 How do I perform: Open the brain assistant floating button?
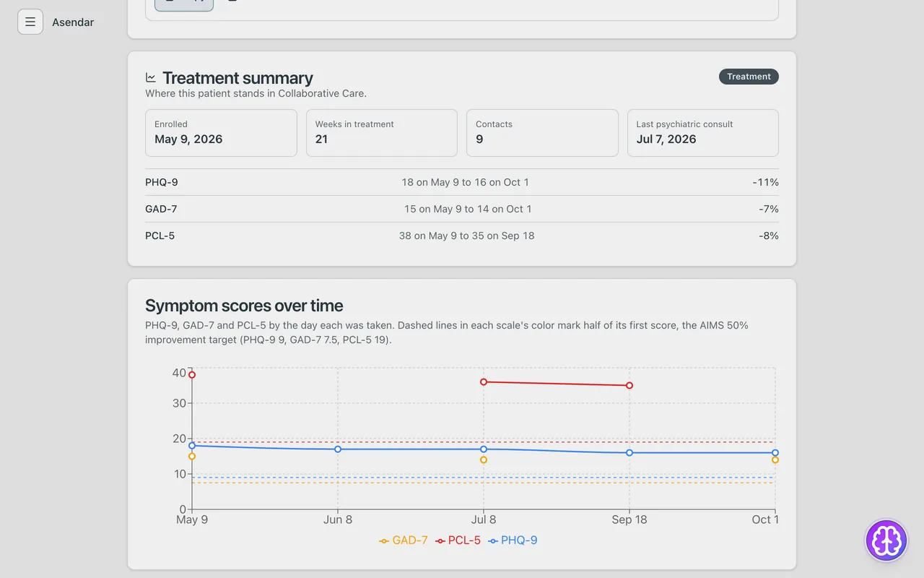(886, 540)
